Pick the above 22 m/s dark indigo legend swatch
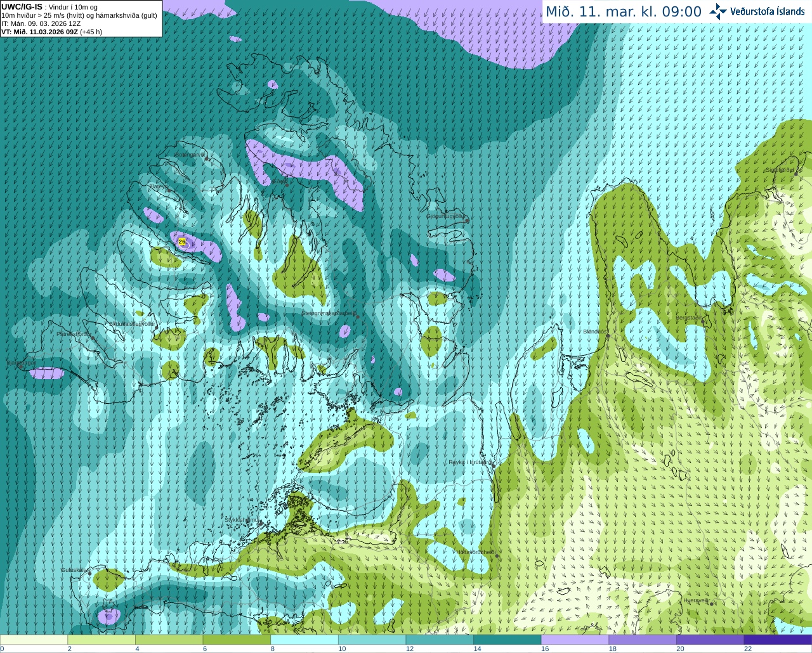The width and height of the screenshot is (812, 653). [x=778, y=640]
